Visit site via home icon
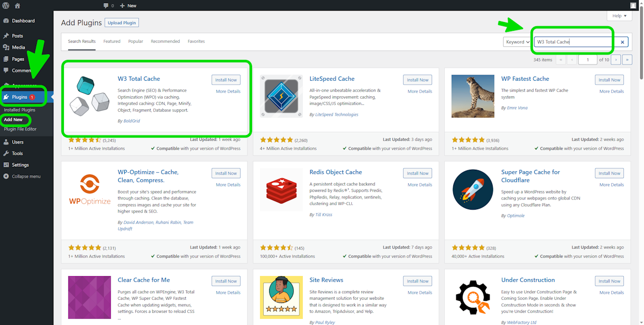 point(18,6)
